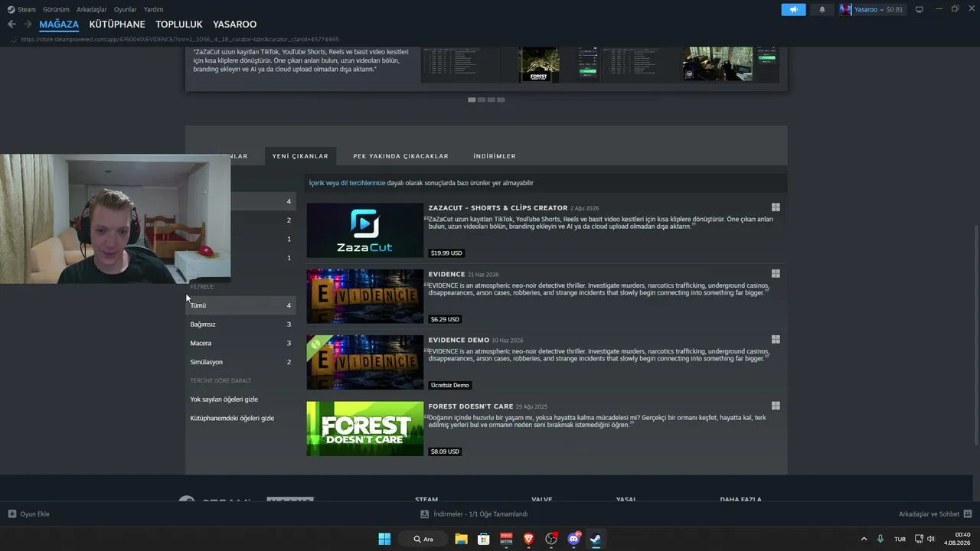Viewport: 980px width, 551px height.
Task: Open 'FOREST DOESN'T CARE' title link
Action: [471, 406]
